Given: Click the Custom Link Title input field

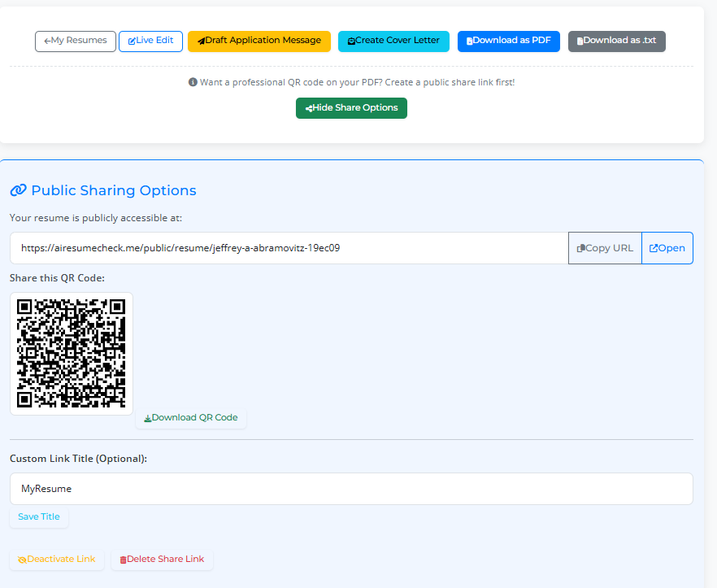Looking at the screenshot, I should coord(350,488).
